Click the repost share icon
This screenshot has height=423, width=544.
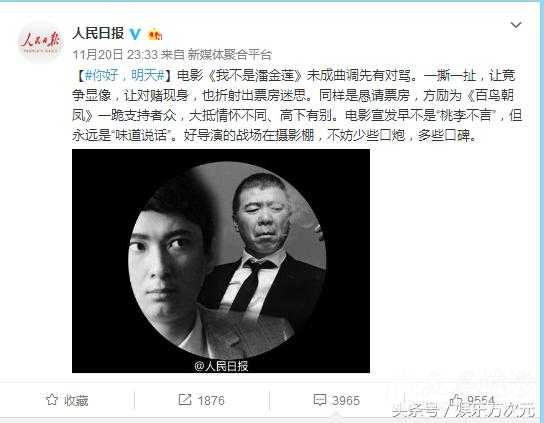(185, 399)
